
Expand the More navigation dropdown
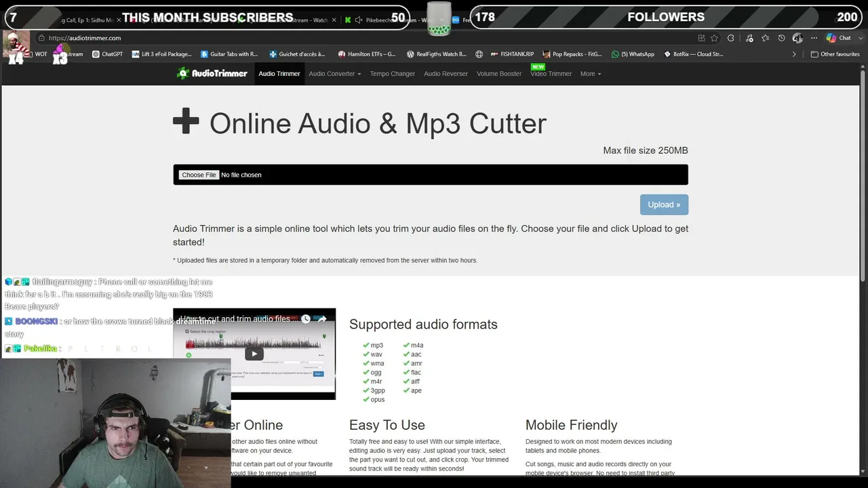[591, 74]
